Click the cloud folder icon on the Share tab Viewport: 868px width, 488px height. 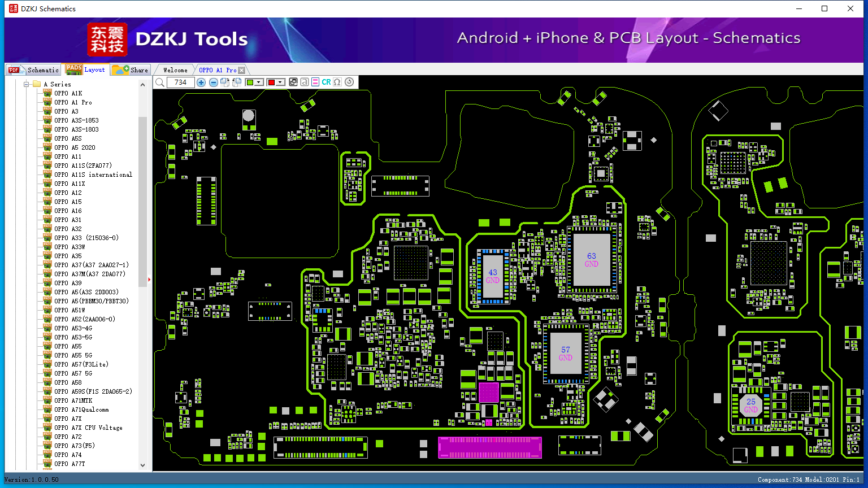(x=120, y=69)
